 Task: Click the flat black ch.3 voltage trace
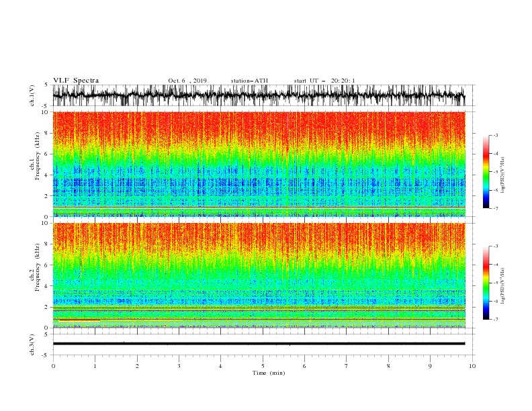pyautogui.click(x=259, y=344)
